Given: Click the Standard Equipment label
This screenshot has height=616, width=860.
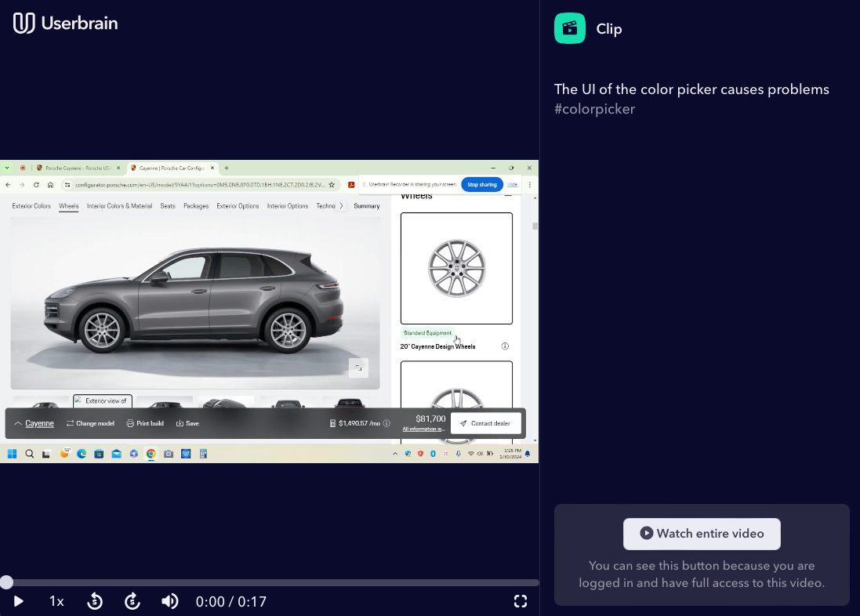Looking at the screenshot, I should 427,333.
